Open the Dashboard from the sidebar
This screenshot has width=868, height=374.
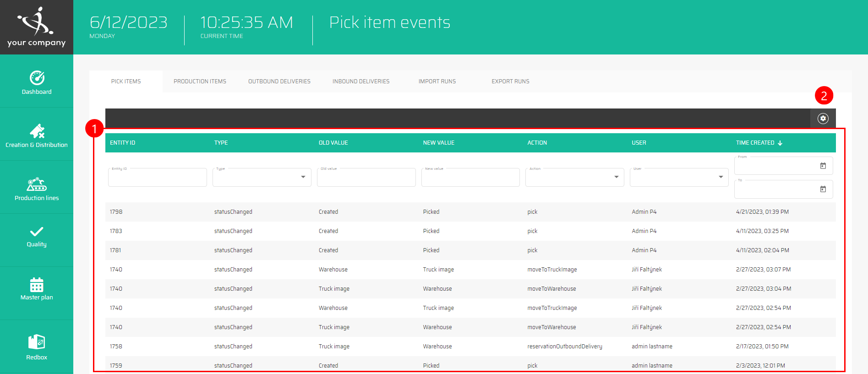click(x=37, y=82)
